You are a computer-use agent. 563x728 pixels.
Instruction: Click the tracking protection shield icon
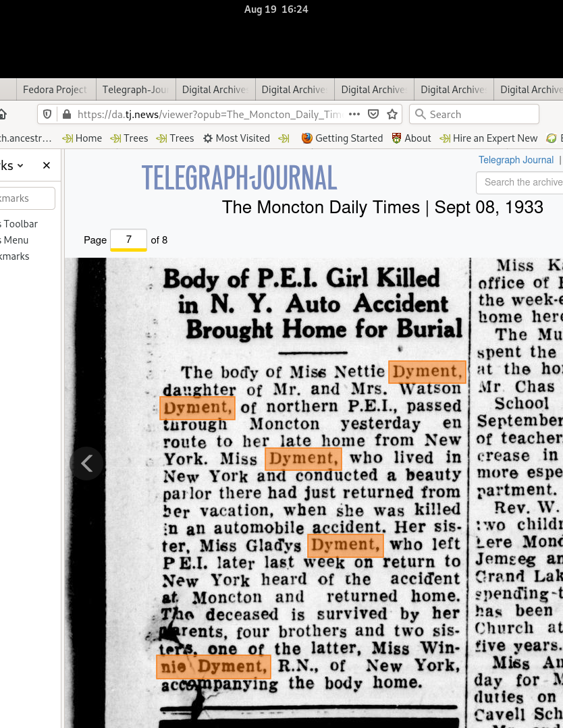(x=47, y=115)
